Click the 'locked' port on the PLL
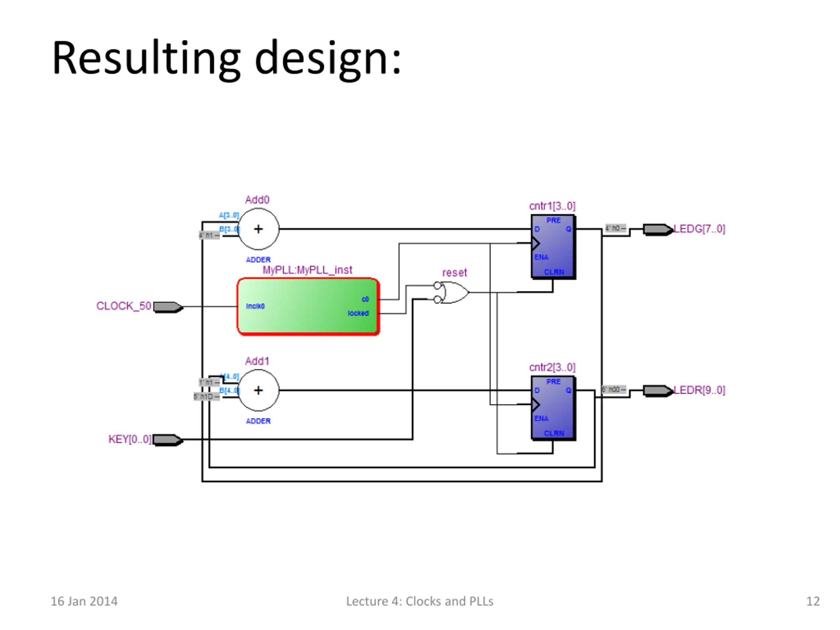The image size is (840, 630). pos(359,313)
